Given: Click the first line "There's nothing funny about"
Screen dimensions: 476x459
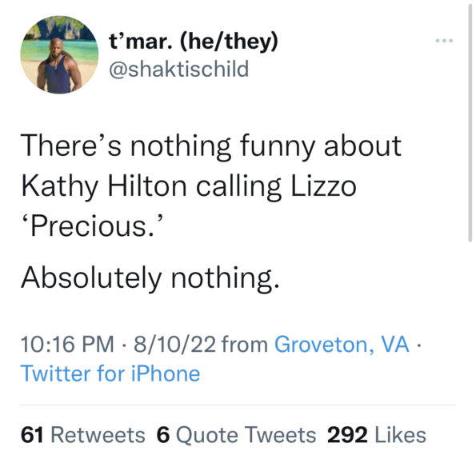Looking at the screenshot, I should pyautogui.click(x=211, y=146).
